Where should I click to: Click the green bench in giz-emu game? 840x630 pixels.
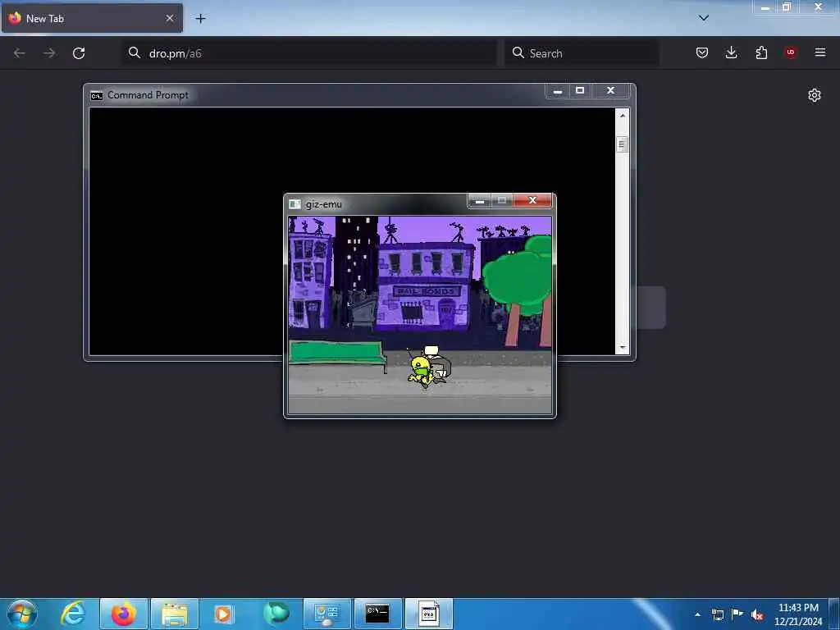pos(337,354)
